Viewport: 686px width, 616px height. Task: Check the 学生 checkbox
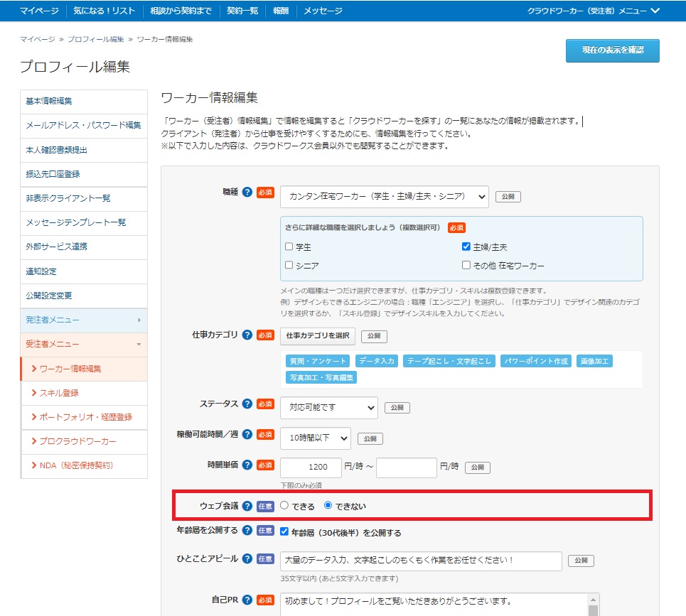tap(289, 247)
